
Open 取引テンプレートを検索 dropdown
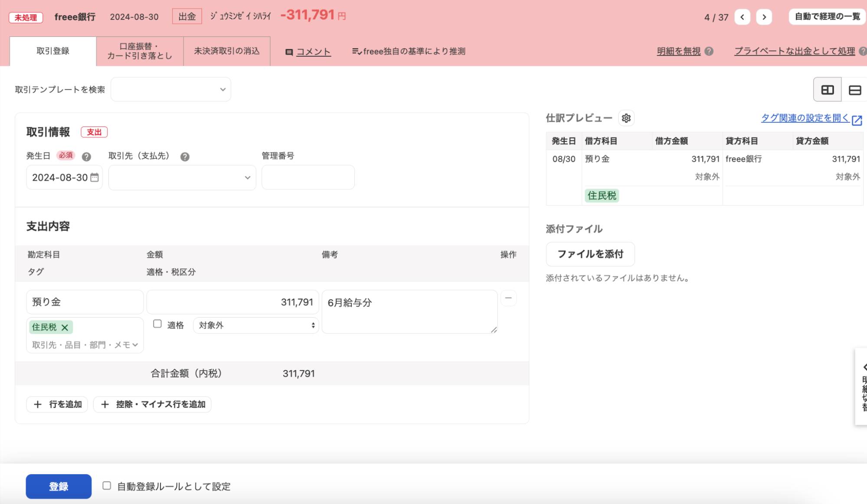click(x=171, y=89)
